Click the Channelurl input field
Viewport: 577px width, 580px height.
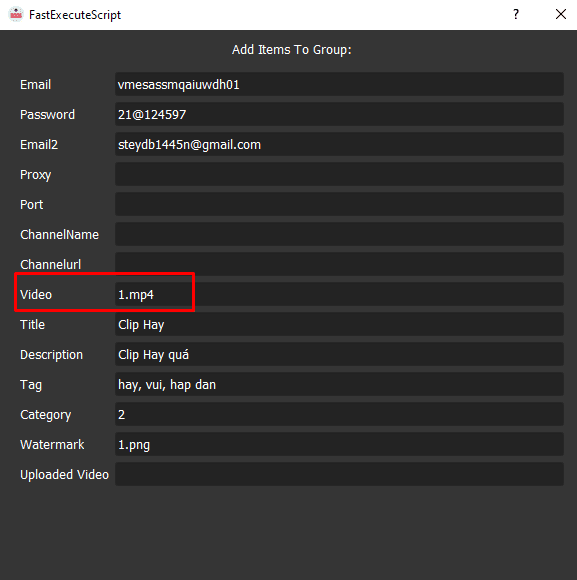point(339,264)
